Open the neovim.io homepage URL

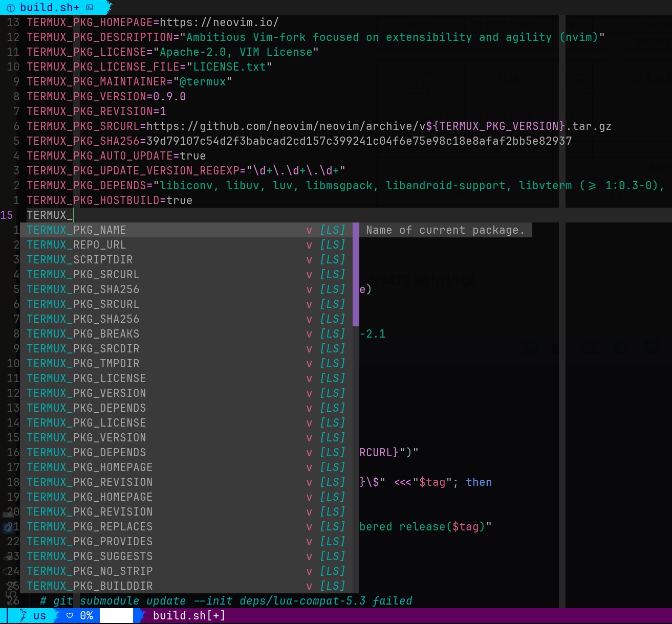219,23
